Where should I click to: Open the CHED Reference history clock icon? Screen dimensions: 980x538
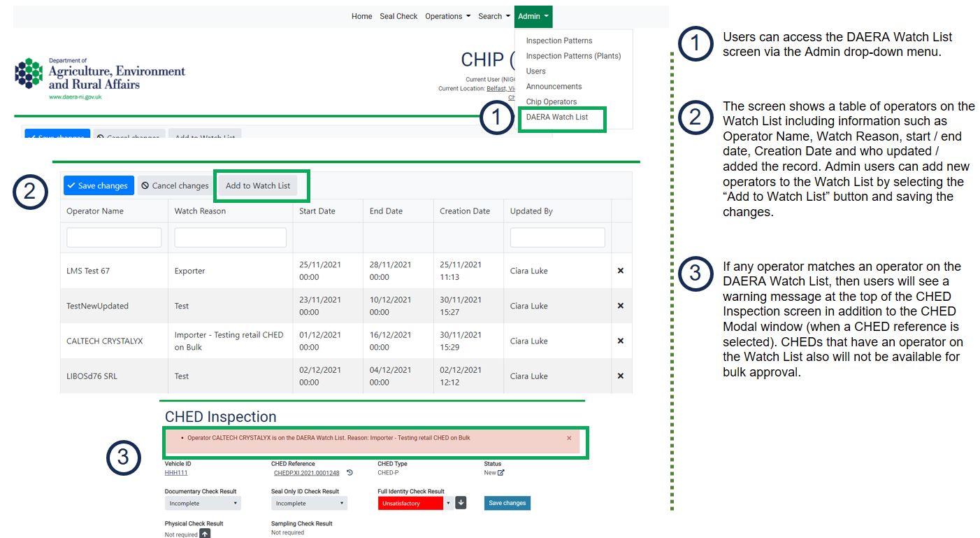tap(350, 473)
